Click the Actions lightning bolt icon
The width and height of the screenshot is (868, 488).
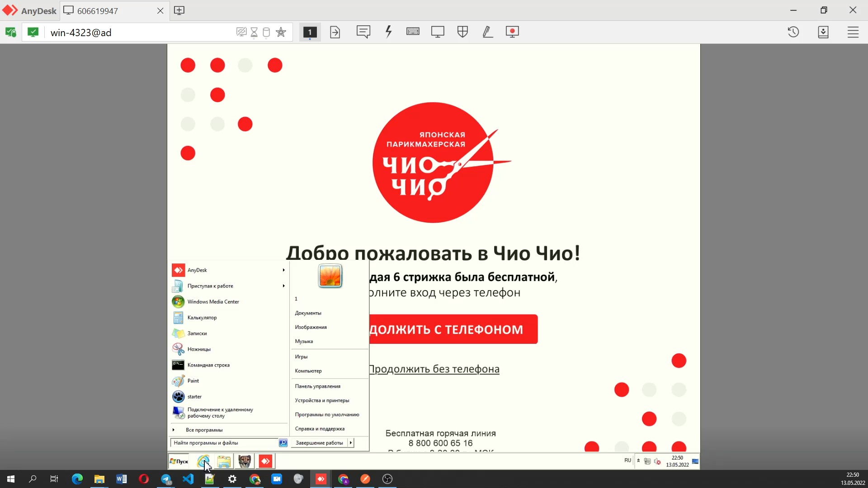point(388,32)
